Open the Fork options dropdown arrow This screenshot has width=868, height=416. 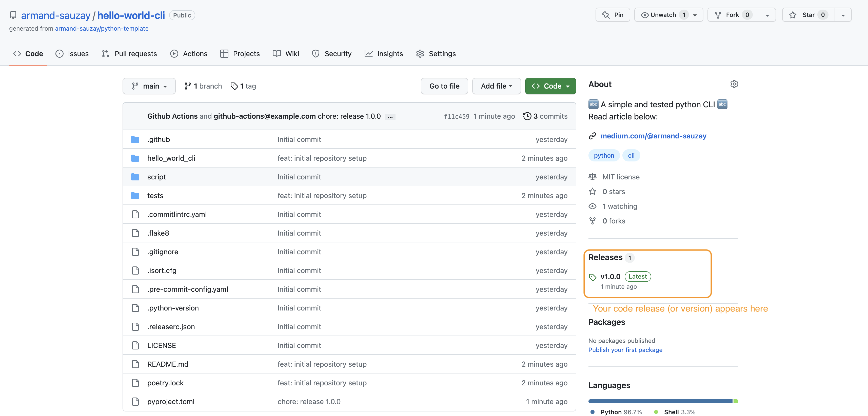tap(767, 15)
